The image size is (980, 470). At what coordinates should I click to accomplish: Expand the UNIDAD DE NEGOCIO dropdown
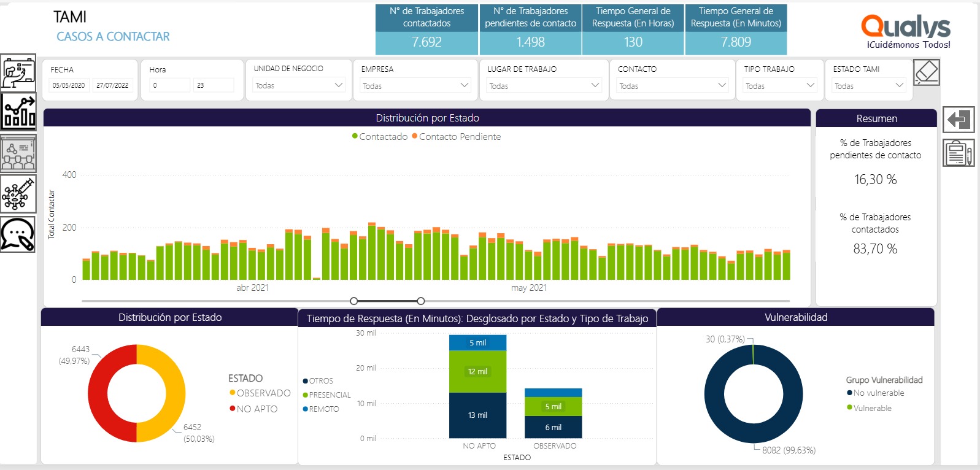tap(299, 85)
